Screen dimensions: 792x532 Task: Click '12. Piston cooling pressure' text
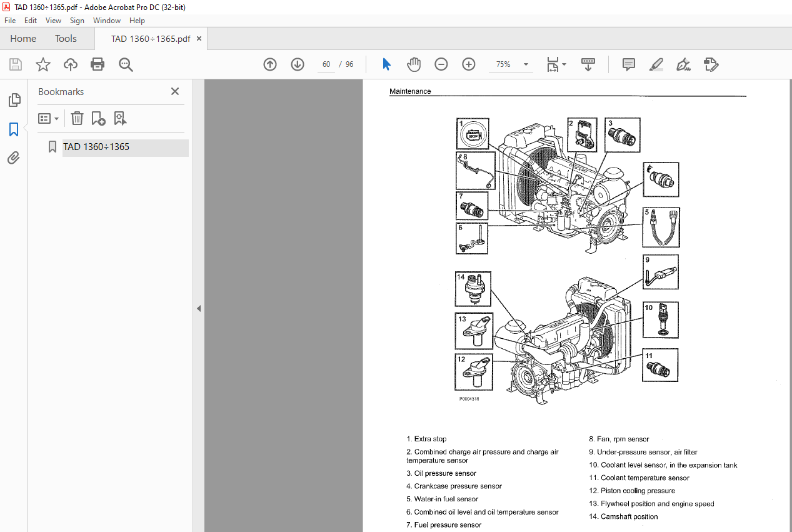pos(632,491)
